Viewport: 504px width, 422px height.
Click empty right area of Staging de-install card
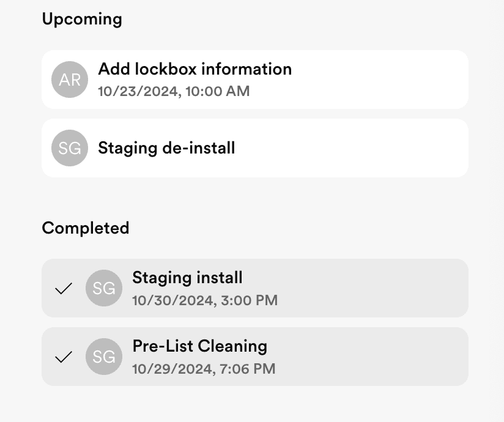pyautogui.click(x=398, y=149)
